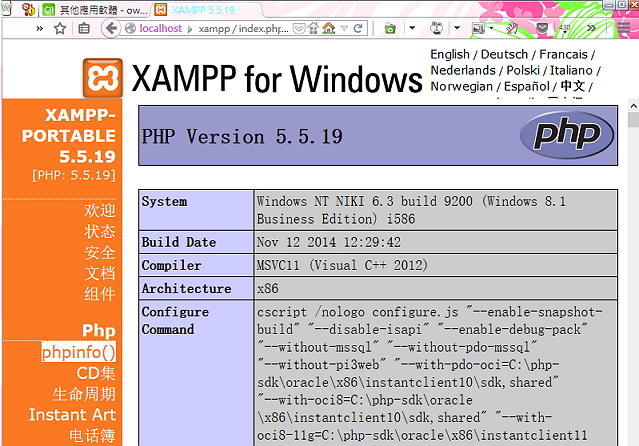The height and width of the screenshot is (446, 639).
Task: Open the 生命周期 sidebar link
Action: pos(84,394)
